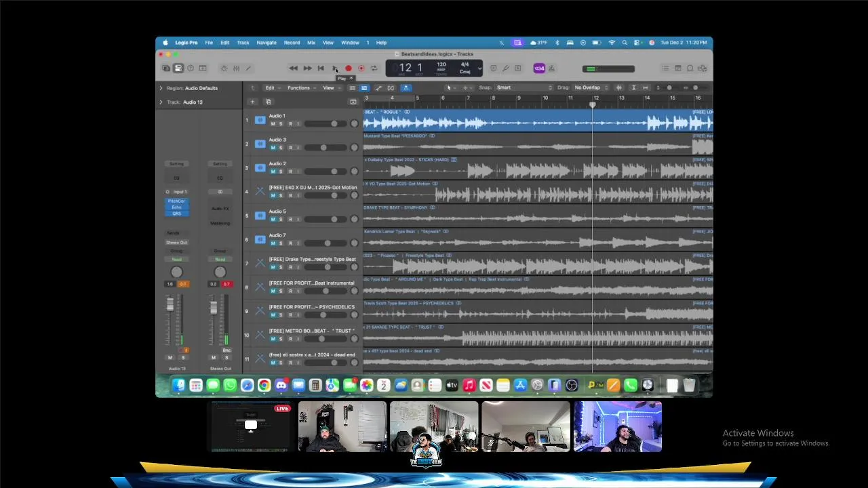868x488 pixels.
Task: Open List Editors button
Action: point(665,68)
